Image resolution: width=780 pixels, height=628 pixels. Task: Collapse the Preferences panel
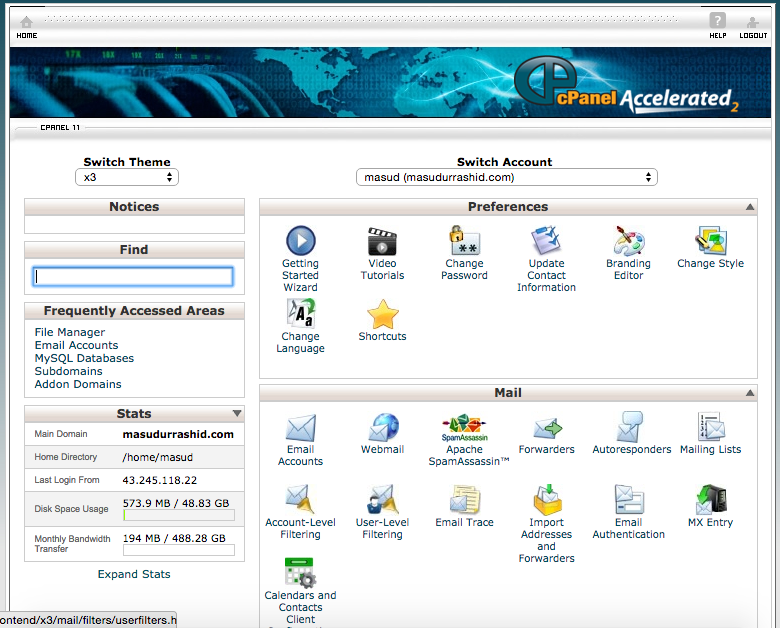coord(750,207)
